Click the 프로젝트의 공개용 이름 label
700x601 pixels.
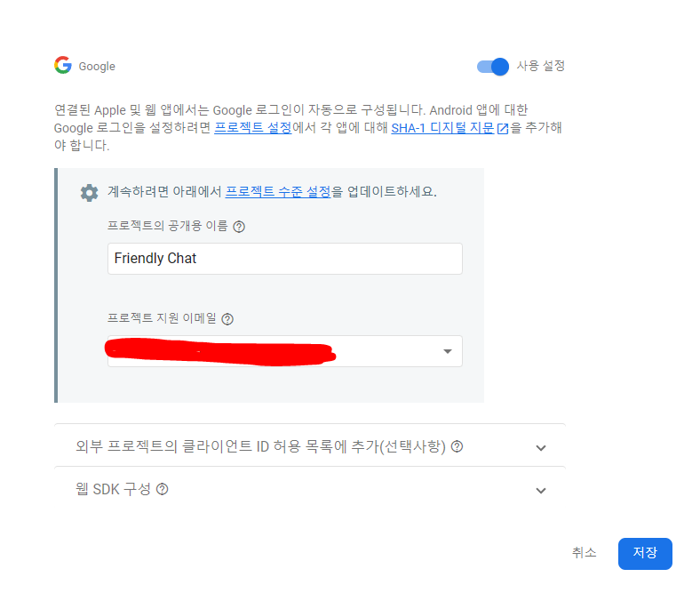click(x=168, y=226)
